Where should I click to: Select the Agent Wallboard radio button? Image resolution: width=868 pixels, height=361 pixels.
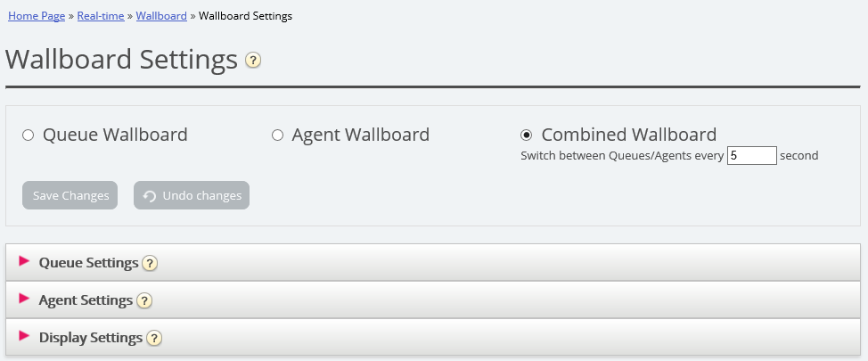click(x=277, y=135)
